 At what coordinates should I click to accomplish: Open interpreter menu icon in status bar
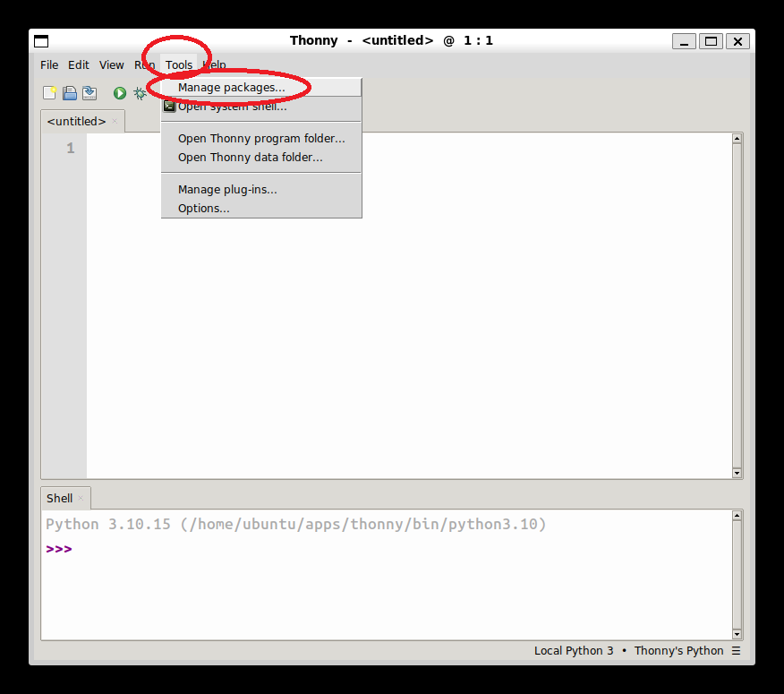[736, 650]
